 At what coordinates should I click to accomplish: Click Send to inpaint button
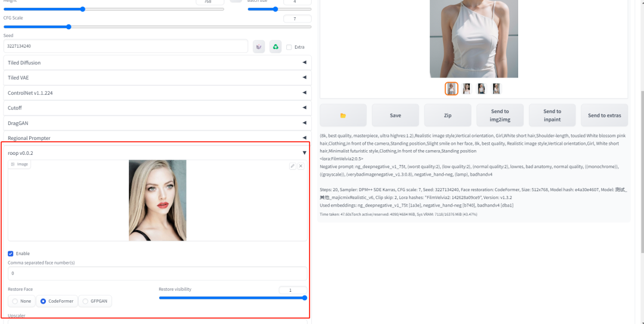click(552, 115)
